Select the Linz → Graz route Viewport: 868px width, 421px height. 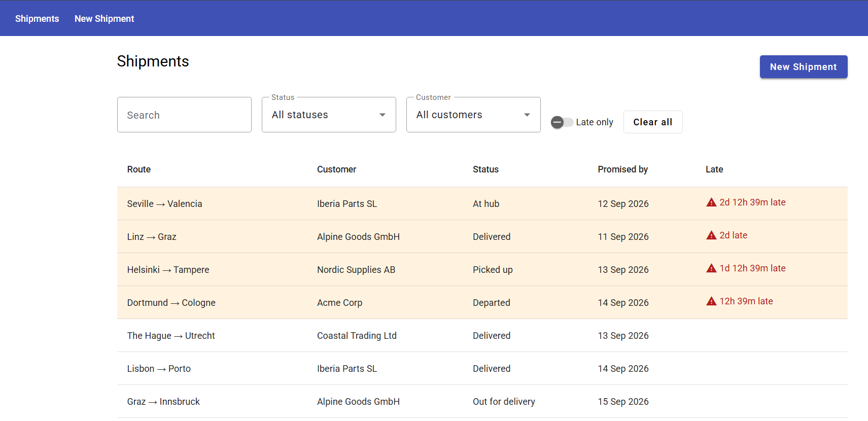coord(152,237)
